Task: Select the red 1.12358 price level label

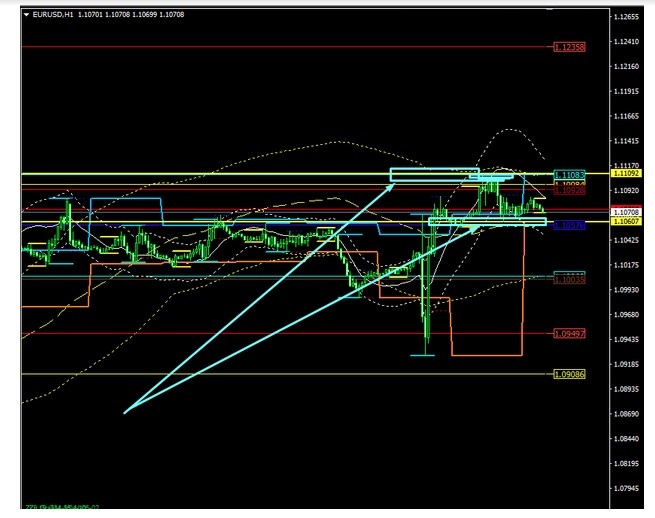Action: (x=569, y=47)
